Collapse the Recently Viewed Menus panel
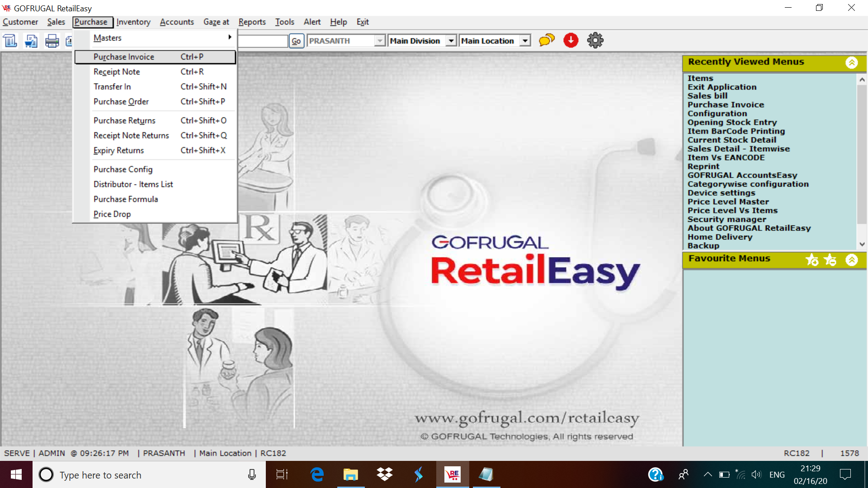Image resolution: width=868 pixels, height=488 pixels. pos(852,63)
